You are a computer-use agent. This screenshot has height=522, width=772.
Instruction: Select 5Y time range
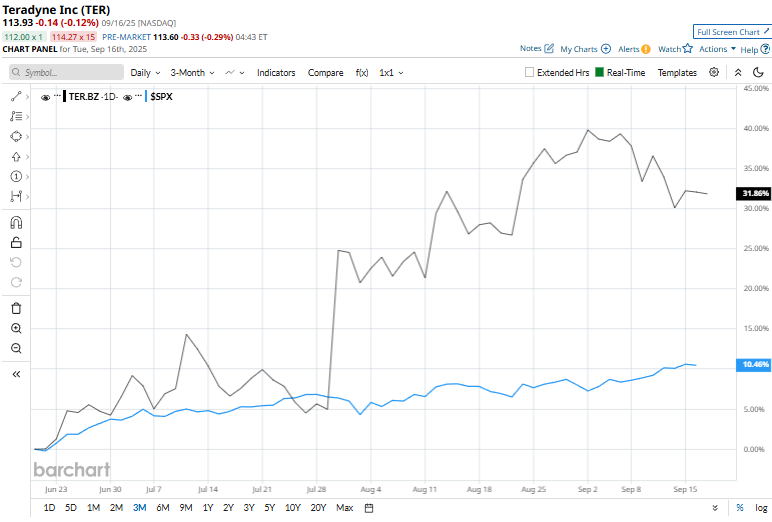pyautogui.click(x=269, y=508)
